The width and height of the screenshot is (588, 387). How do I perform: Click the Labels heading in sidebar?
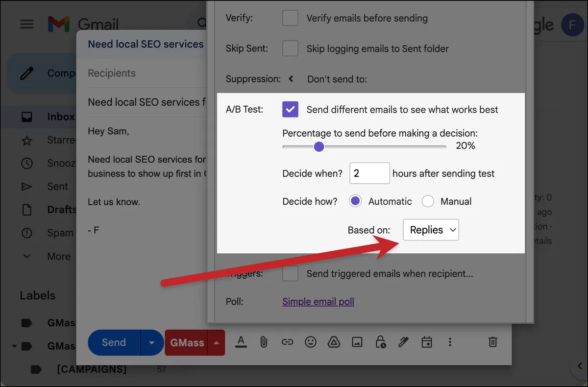tap(37, 295)
